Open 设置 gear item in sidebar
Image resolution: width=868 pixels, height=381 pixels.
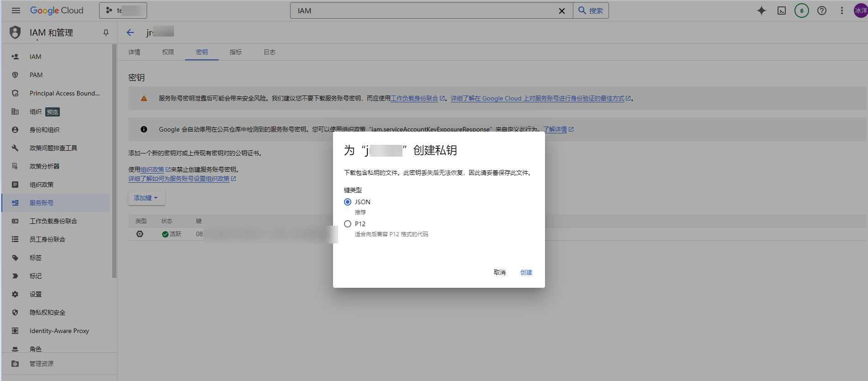[56, 294]
